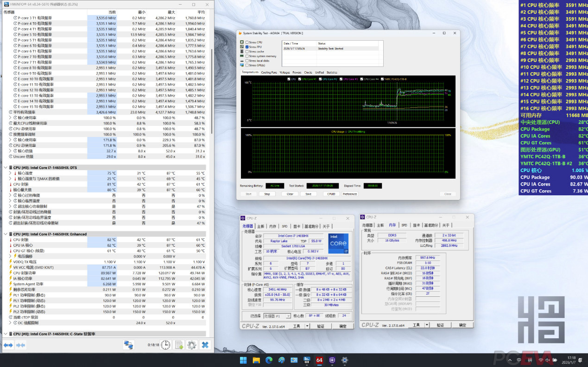Click HWiNFO expand-columns blue arrows icon
The width and height of the screenshot is (588, 367).
(x=8, y=345)
